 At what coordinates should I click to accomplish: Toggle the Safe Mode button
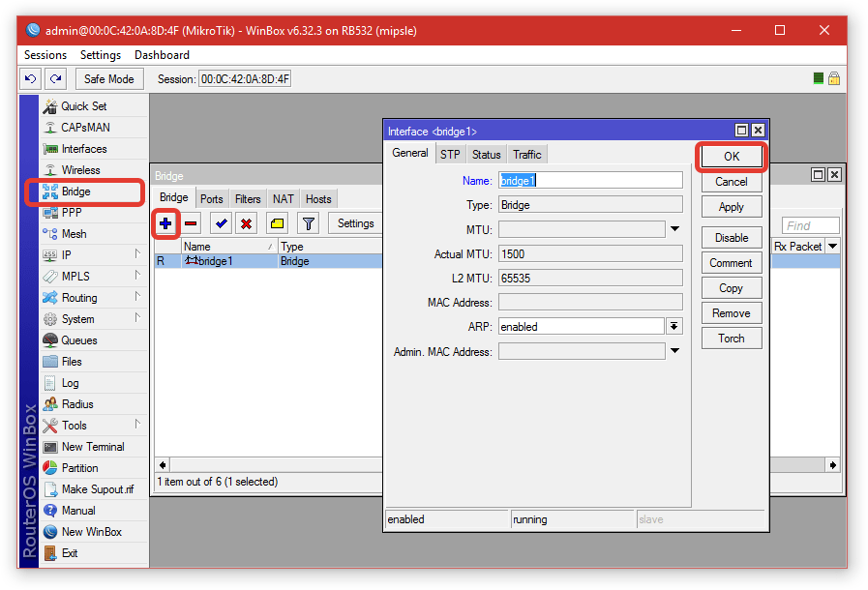[x=108, y=79]
